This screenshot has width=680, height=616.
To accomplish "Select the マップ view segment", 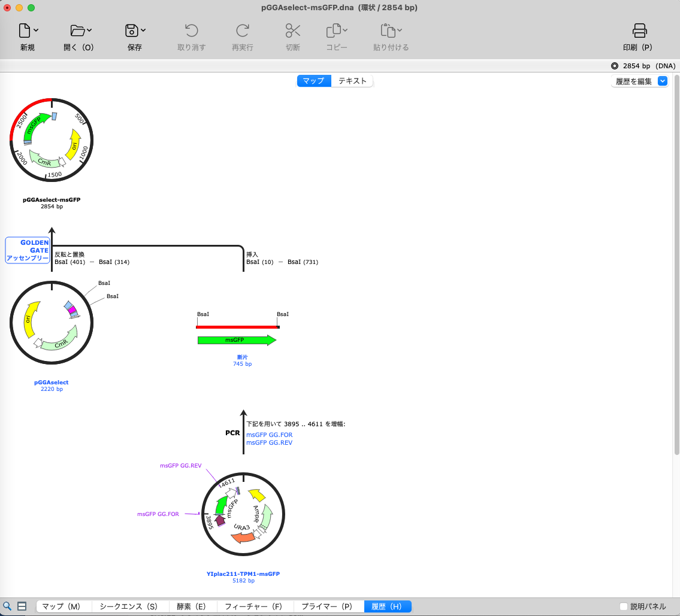I will tap(314, 81).
